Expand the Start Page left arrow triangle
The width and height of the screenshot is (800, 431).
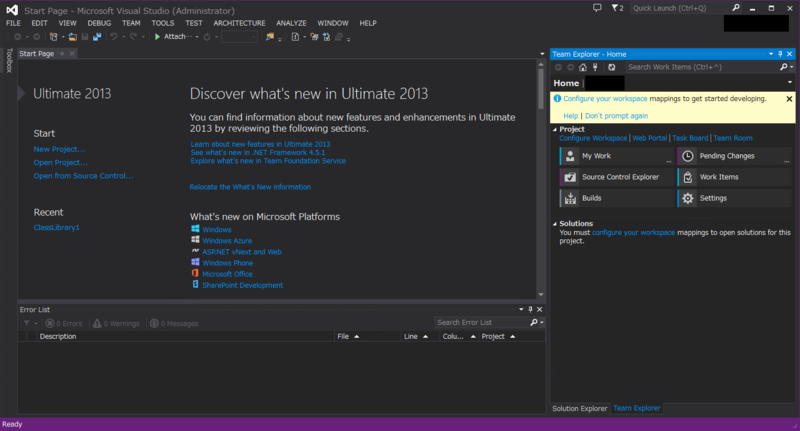click(21, 93)
